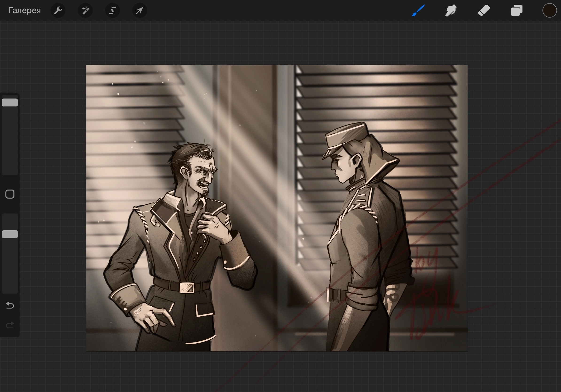561x392 pixels.
Task: Open the Adjustments magic wand menu
Action: pos(85,11)
